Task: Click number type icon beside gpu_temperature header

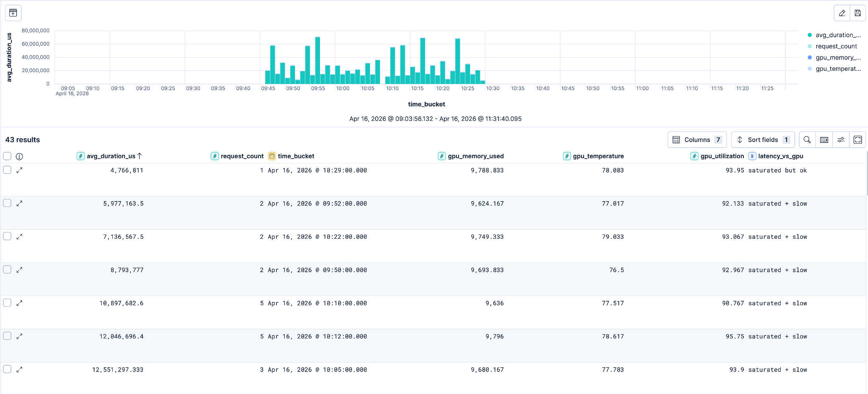Action: 567,156
